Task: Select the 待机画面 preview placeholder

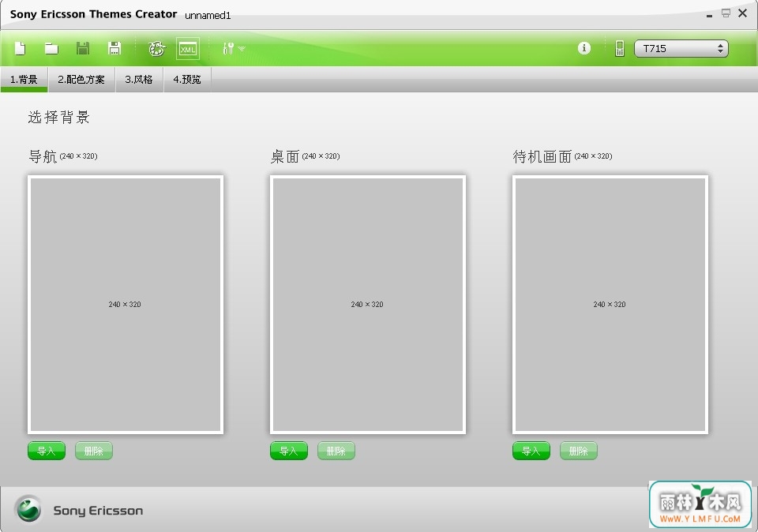Action: pyautogui.click(x=610, y=305)
